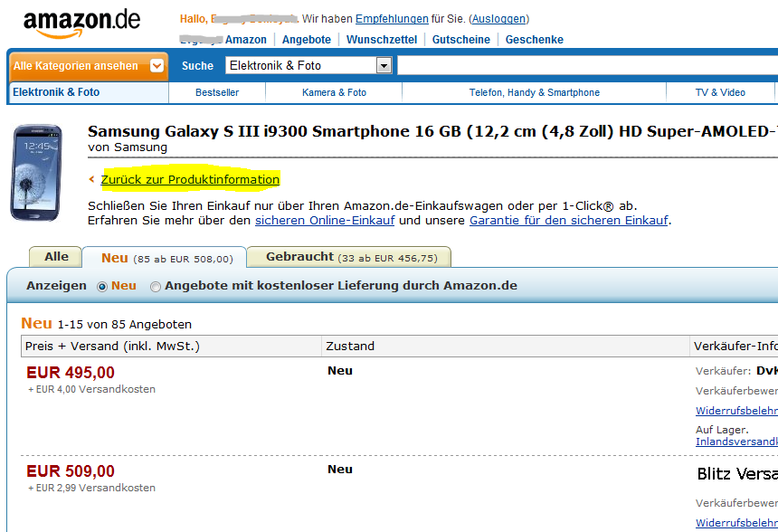This screenshot has width=778, height=532.
Task: Switch to the Gebraucht offers tab
Action: pos(349,257)
